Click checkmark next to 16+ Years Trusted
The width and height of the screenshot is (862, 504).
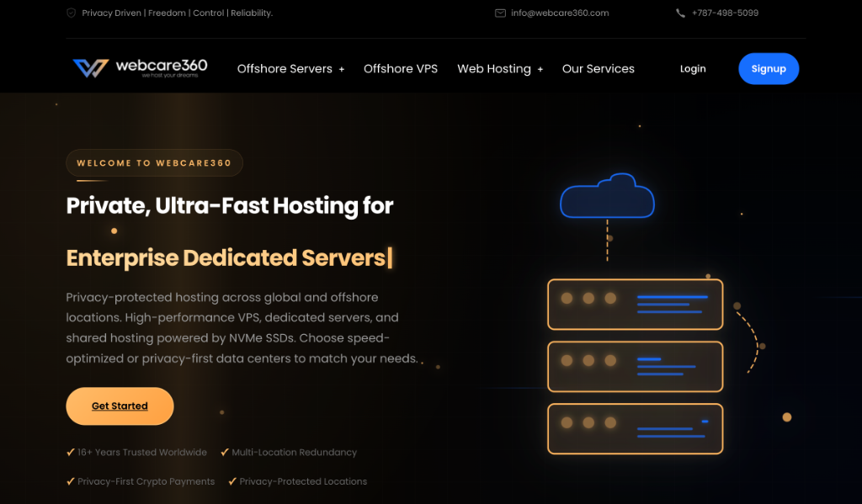coord(71,452)
